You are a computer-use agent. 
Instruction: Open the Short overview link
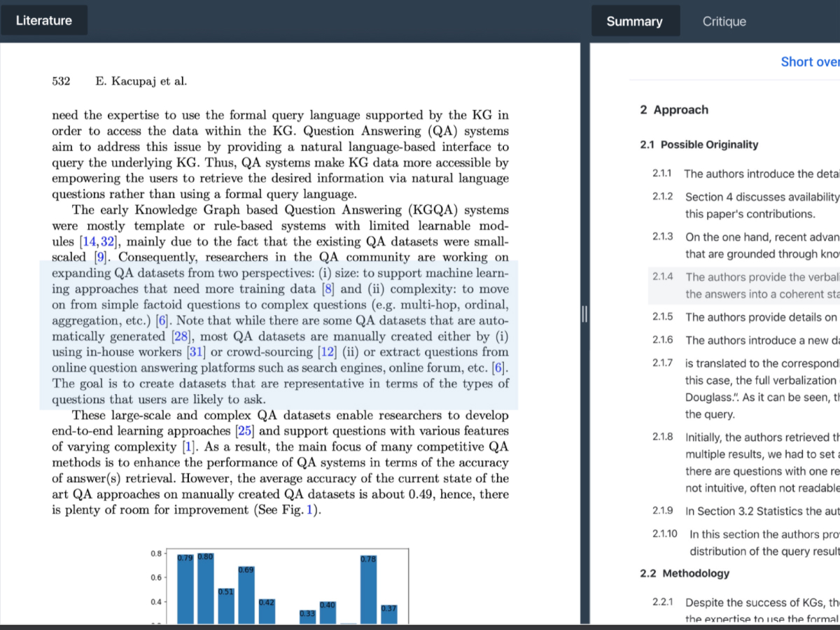(809, 62)
